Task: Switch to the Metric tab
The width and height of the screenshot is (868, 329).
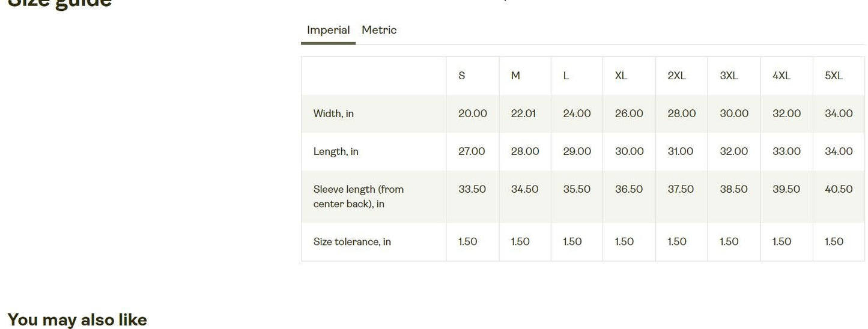Action: (379, 30)
